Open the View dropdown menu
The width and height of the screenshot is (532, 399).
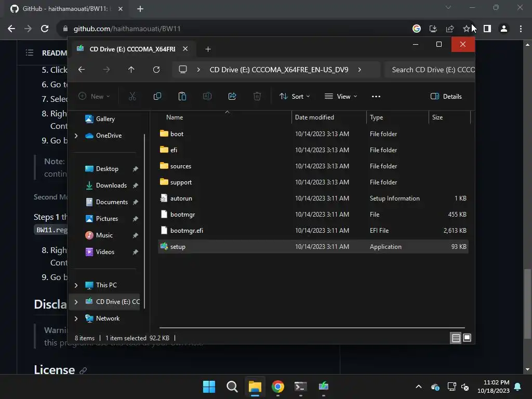(x=341, y=96)
